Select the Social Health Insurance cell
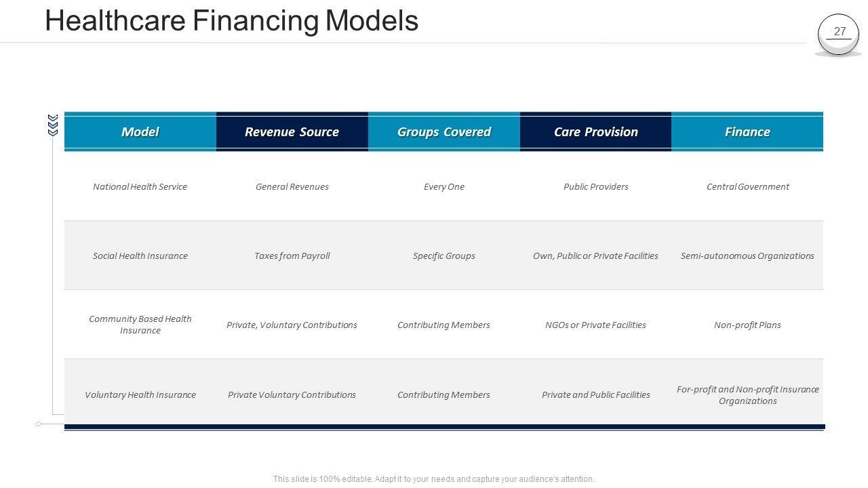The height and width of the screenshot is (488, 868). 140,256
